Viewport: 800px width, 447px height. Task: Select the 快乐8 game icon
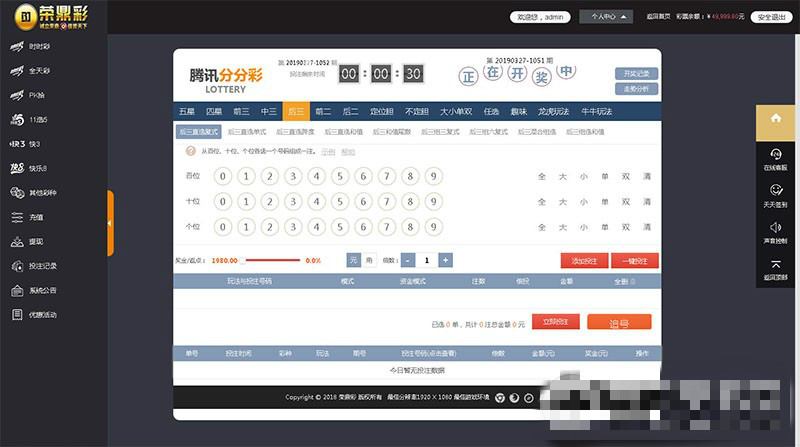(17, 168)
